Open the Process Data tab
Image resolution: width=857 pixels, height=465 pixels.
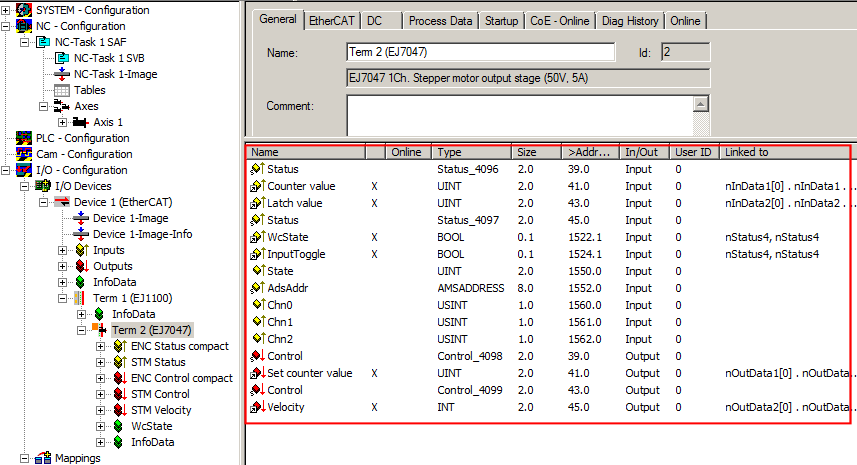[x=441, y=21]
